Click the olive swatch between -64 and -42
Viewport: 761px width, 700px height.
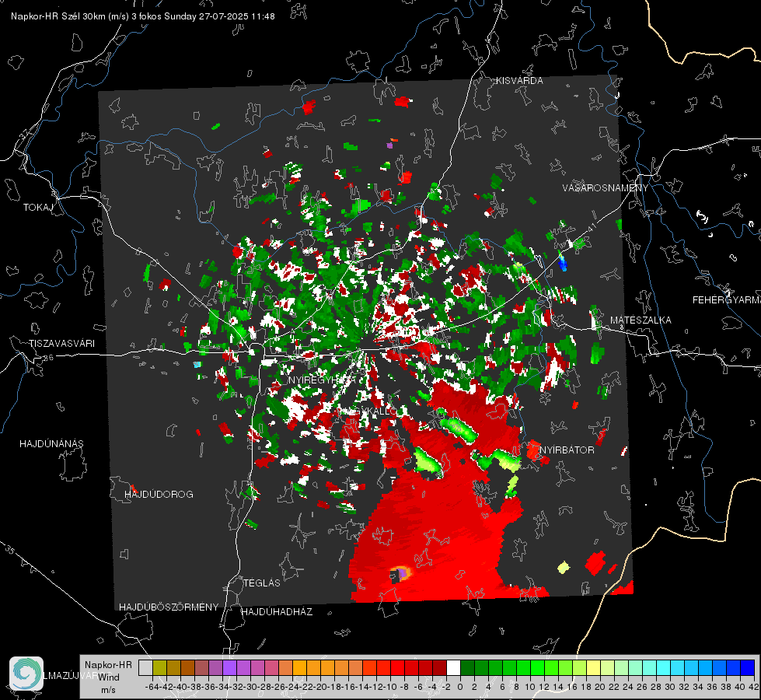(159, 667)
